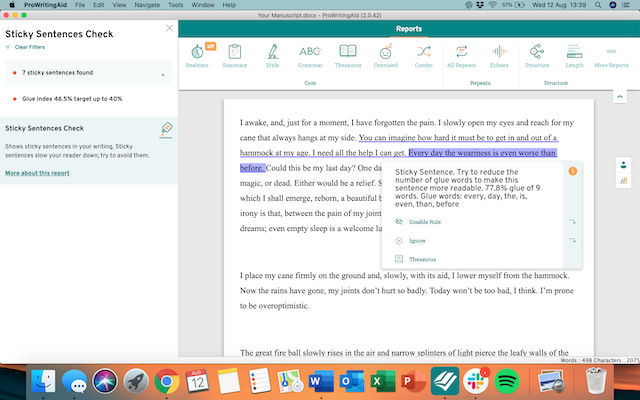
Task: Open Spotlight search in menu bar
Action: 598,5
